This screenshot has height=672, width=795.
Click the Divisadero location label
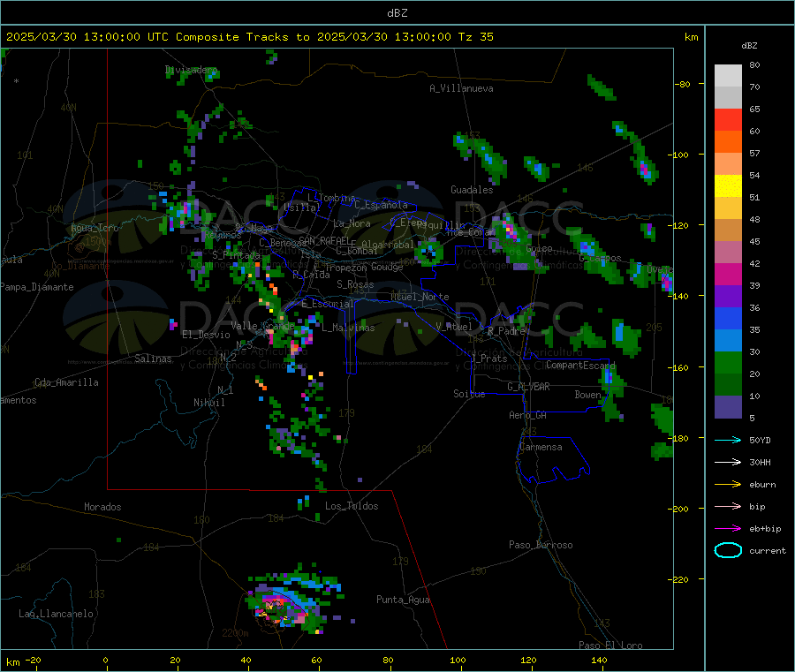[x=191, y=70]
